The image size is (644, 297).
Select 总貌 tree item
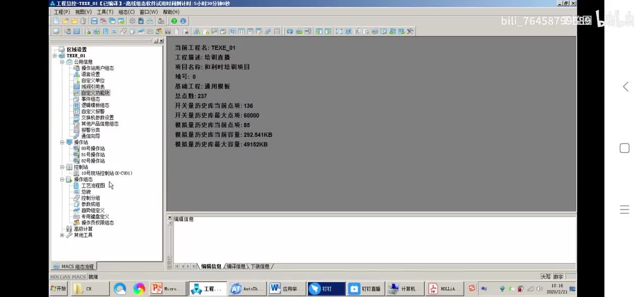pos(86,192)
